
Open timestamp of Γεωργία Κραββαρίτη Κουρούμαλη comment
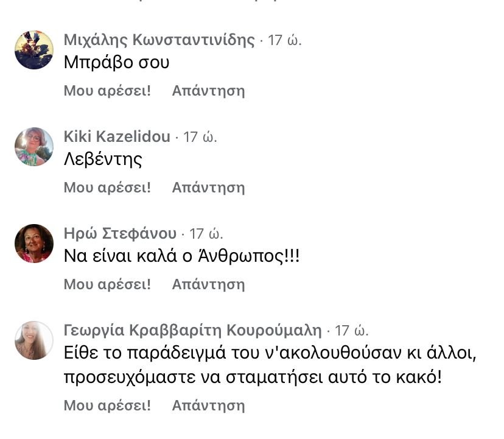click(x=352, y=331)
